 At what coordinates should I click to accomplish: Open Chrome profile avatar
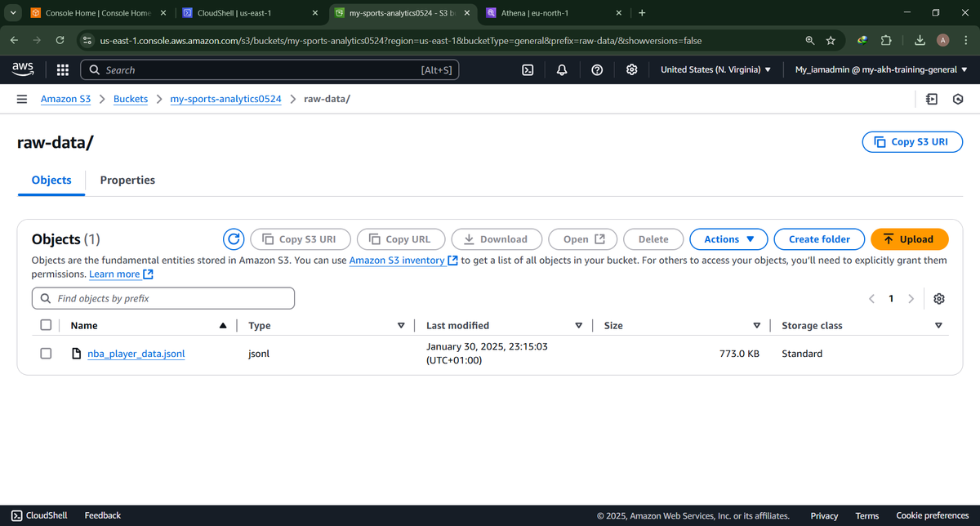pos(943,40)
